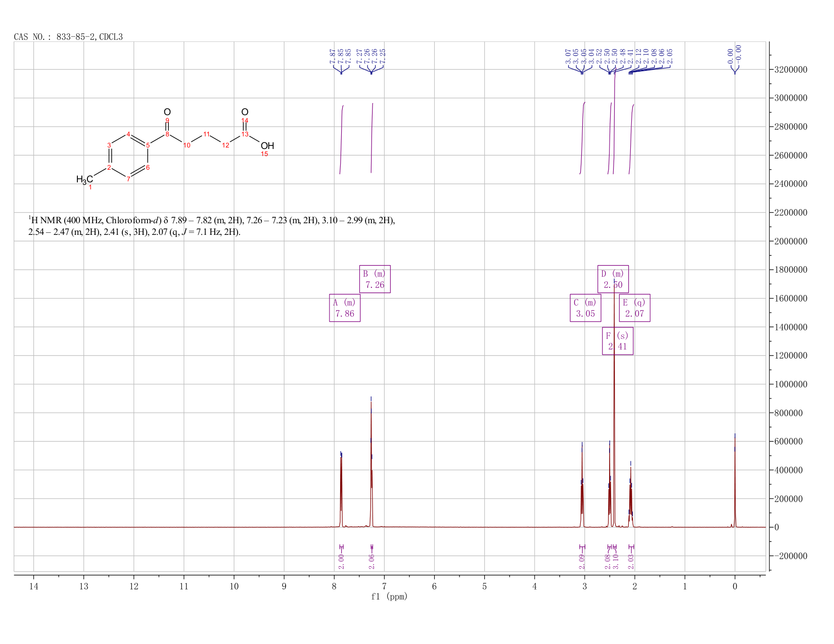834x644 pixels.
Task: Click red atom number '5' on the benzene ring
Action: pyautogui.click(x=148, y=145)
